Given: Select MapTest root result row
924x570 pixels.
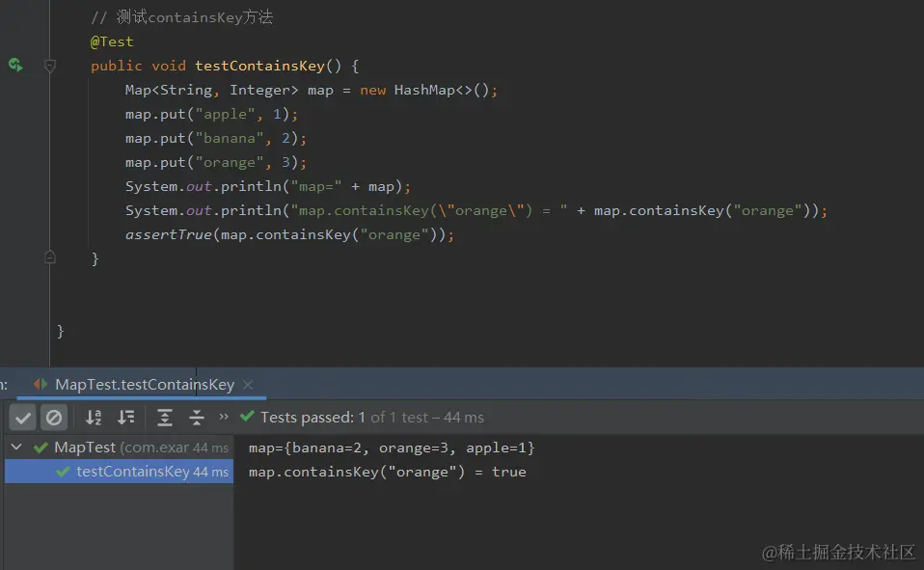Looking at the screenshot, I should point(119,448).
